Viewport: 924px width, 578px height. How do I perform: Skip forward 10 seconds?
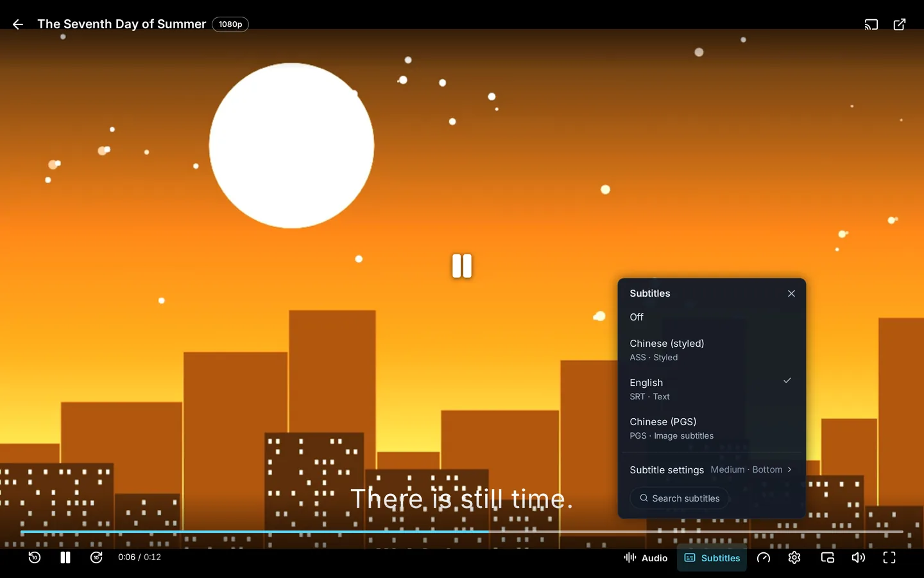pos(96,557)
